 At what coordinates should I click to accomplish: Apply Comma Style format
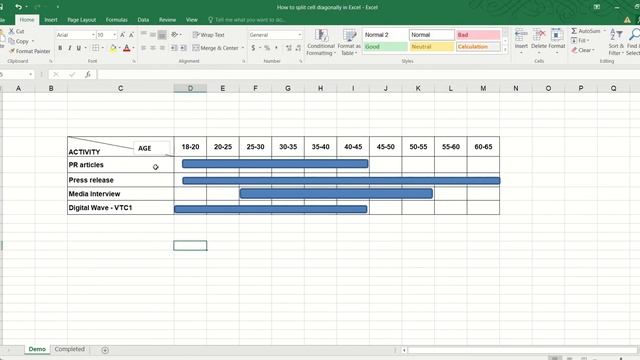(x=276, y=48)
